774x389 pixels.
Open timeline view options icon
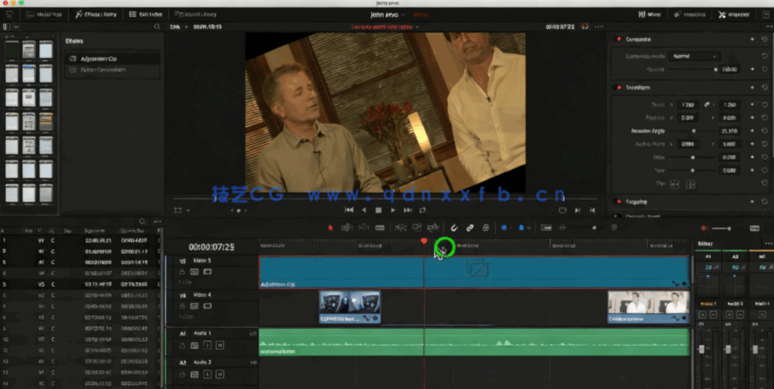[x=546, y=228]
